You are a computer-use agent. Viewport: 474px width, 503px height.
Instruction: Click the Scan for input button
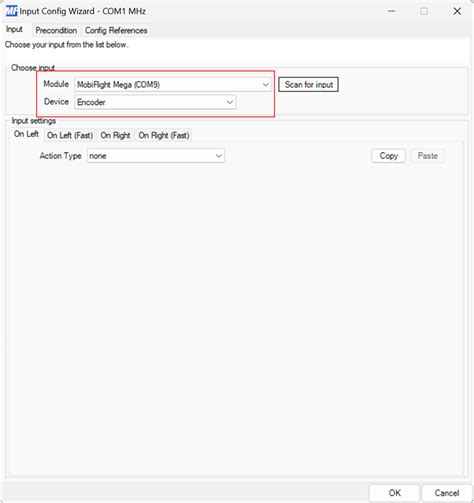308,85
